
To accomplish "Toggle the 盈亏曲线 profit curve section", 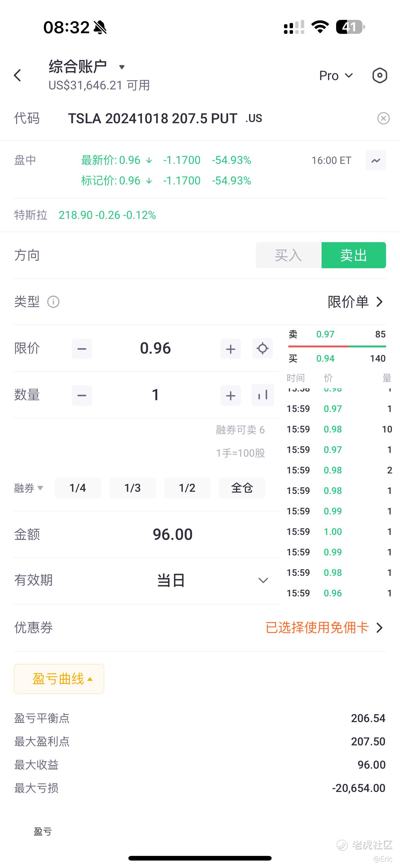I will (59, 679).
